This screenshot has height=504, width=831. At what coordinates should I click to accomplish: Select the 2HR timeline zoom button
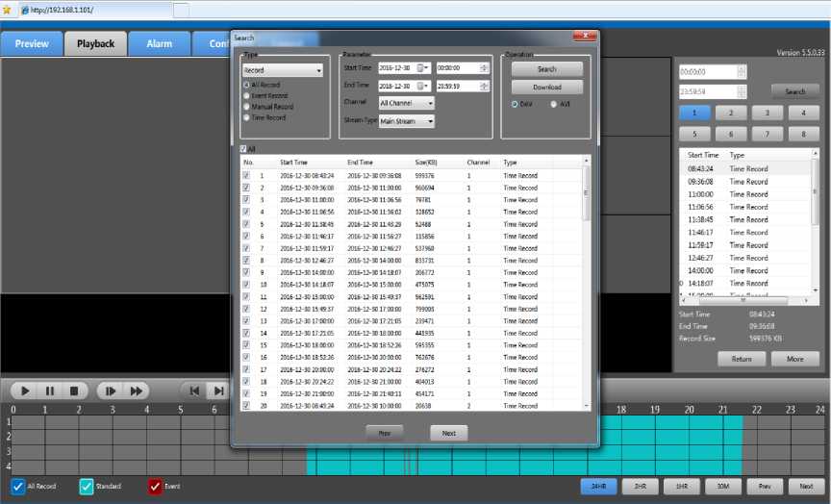coord(641,487)
